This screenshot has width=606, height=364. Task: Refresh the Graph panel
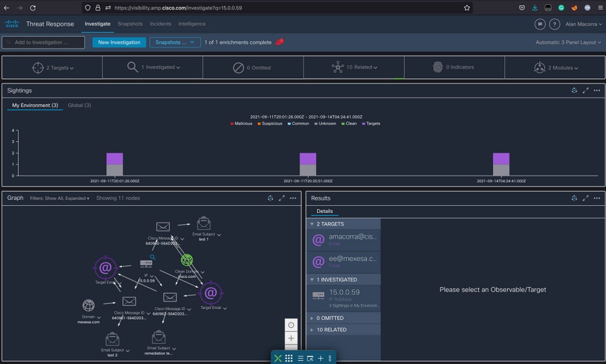click(271, 198)
